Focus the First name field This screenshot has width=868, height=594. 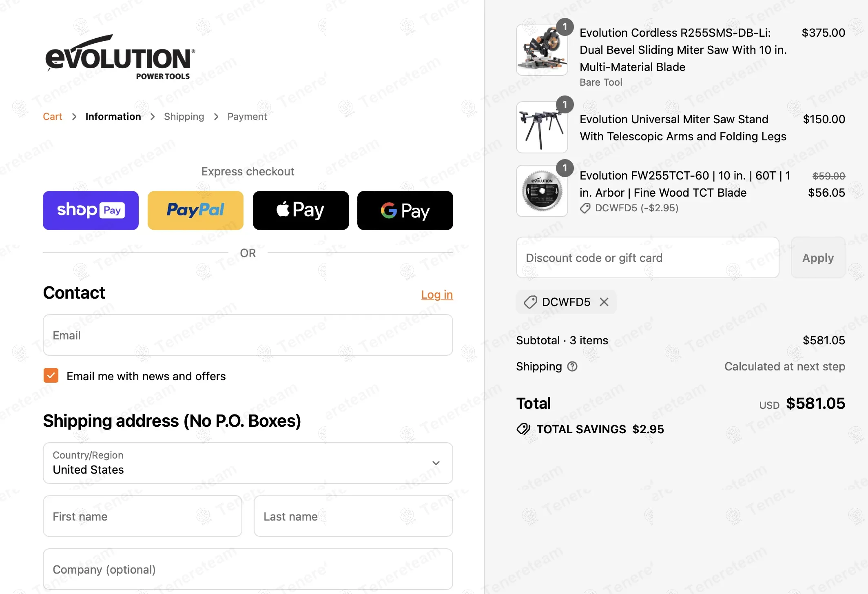click(x=142, y=516)
